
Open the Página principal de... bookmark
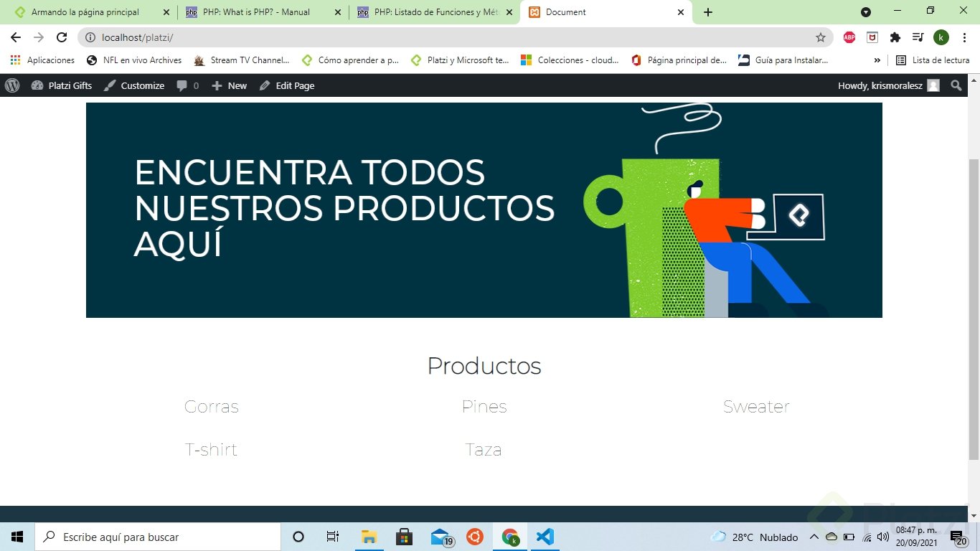(679, 60)
